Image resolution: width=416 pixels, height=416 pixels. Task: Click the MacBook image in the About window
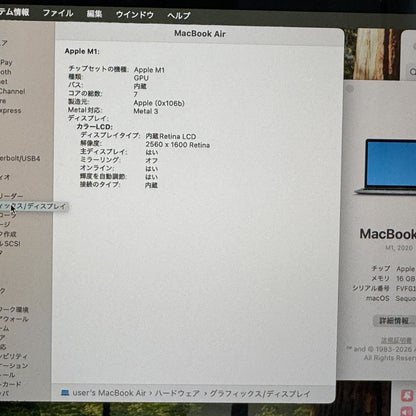pyautogui.click(x=386, y=167)
